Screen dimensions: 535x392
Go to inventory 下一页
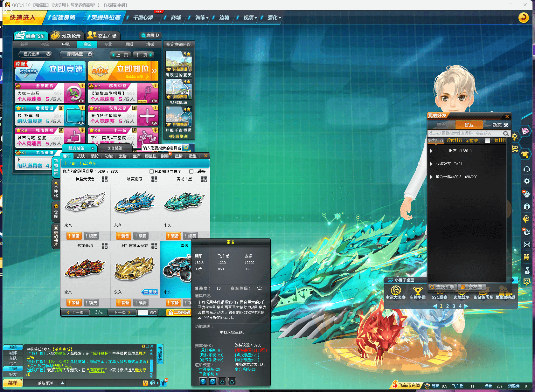click(122, 313)
